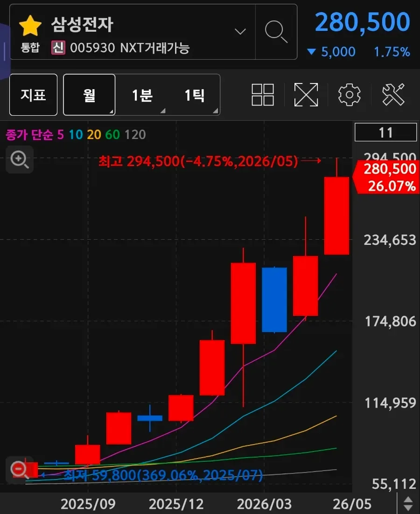Select the 120-period moving average label
Viewport: 420px width, 514px height.
pyautogui.click(x=135, y=135)
